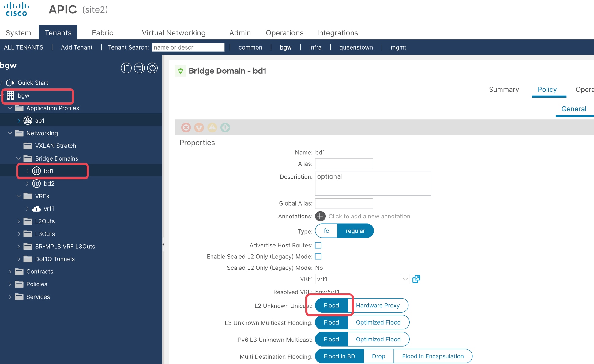Set L3 Unknown Multicast Flooding to Optimized Flood
This screenshot has width=594, height=364.
click(x=378, y=322)
